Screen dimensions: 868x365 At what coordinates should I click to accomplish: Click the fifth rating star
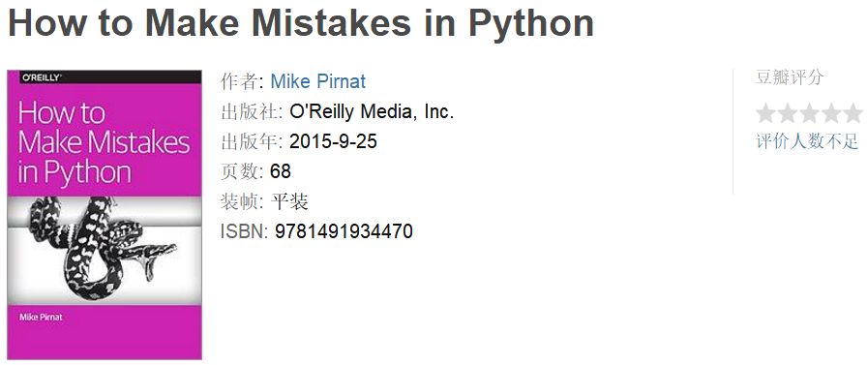[852, 113]
